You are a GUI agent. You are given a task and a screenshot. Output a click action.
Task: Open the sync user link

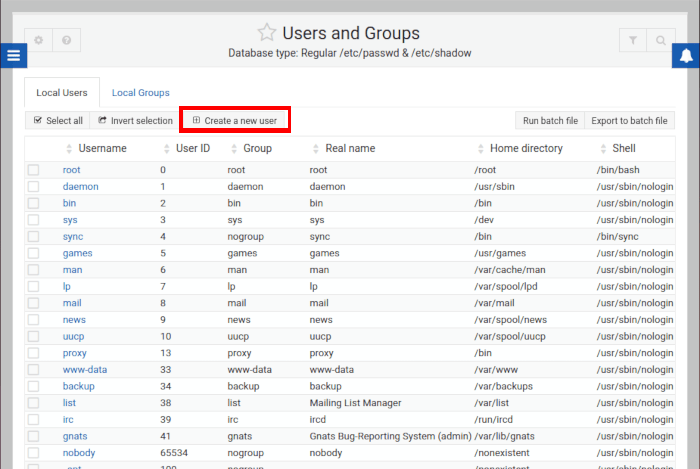[x=73, y=237]
